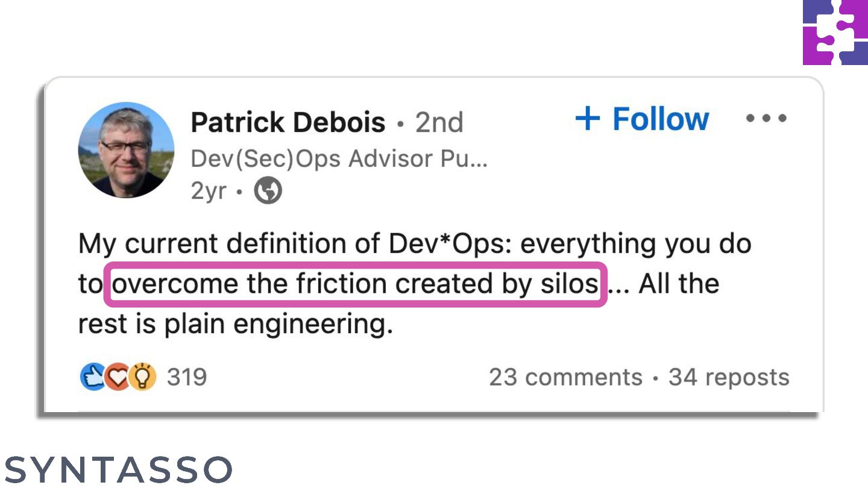Image resolution: width=868 pixels, height=488 pixels.
Task: Click the heart love reaction icon
Action: [x=117, y=377]
